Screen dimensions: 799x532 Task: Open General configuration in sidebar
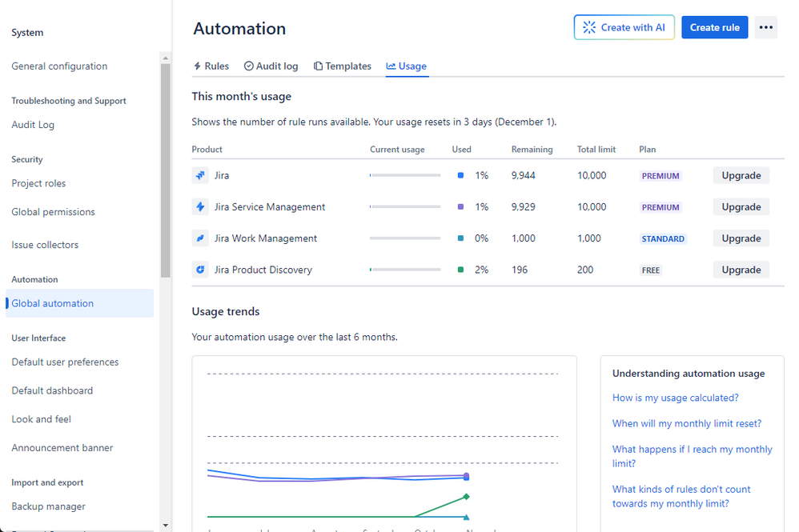pyautogui.click(x=59, y=66)
